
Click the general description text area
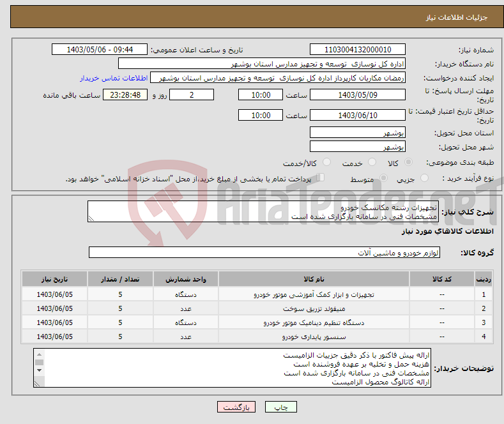pos(263,211)
